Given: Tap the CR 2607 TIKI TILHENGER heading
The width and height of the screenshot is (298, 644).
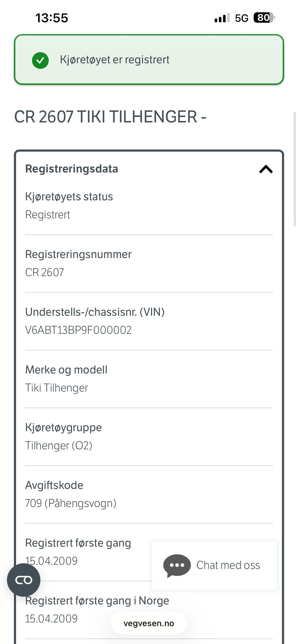Looking at the screenshot, I should (x=110, y=117).
